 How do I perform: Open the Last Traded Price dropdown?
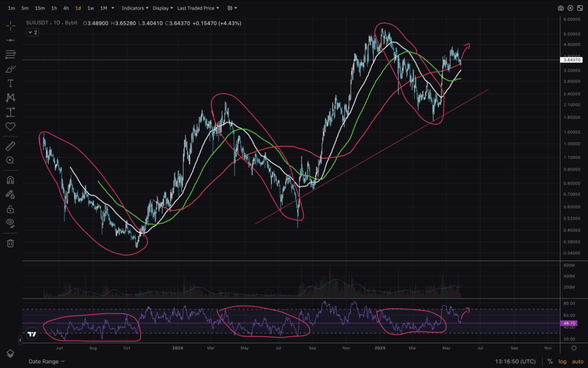tap(198, 8)
